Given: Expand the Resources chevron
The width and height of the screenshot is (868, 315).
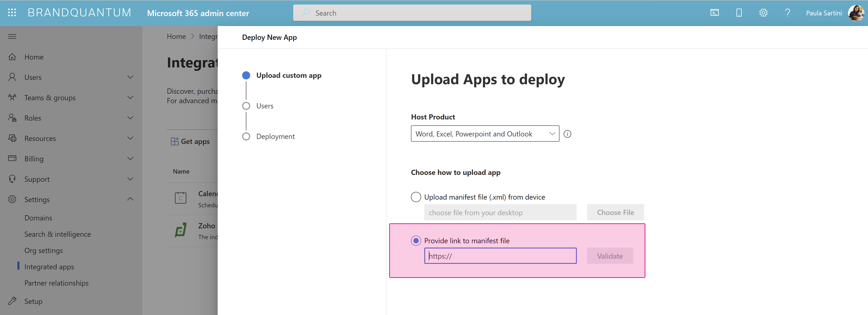Looking at the screenshot, I should (130, 138).
